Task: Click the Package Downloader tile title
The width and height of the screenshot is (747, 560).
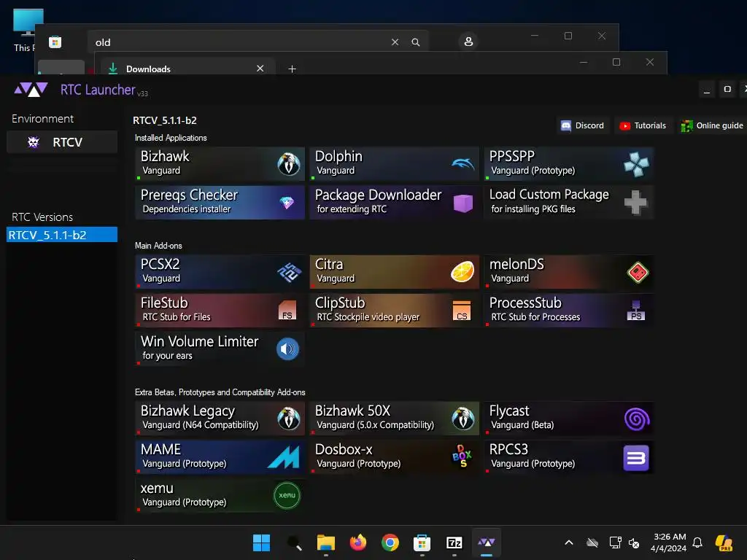Action: tap(379, 195)
